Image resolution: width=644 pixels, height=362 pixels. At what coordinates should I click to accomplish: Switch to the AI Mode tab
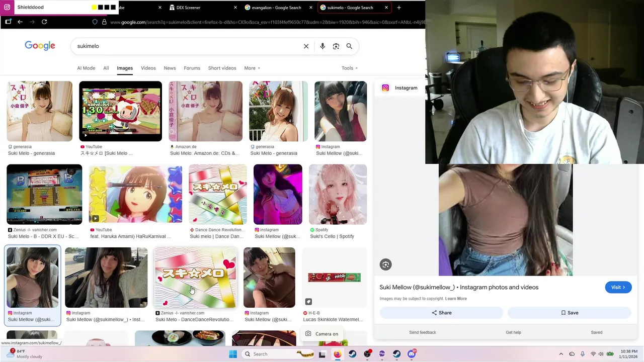pos(86,68)
